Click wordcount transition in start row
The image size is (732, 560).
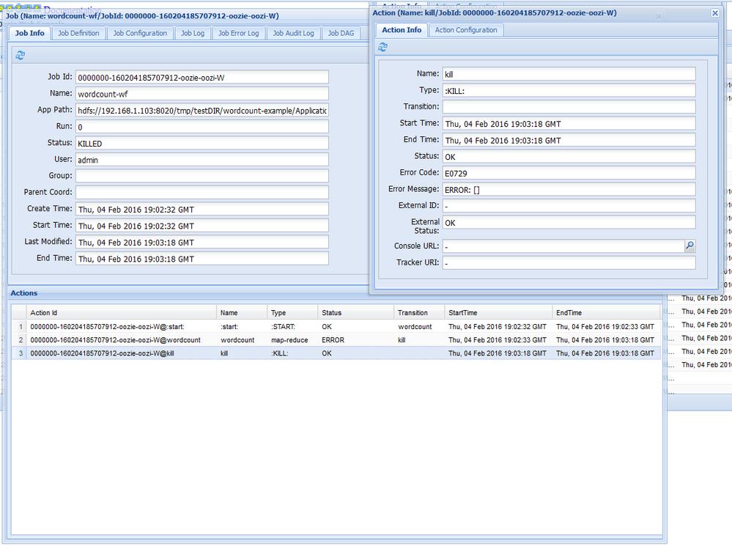click(x=415, y=326)
